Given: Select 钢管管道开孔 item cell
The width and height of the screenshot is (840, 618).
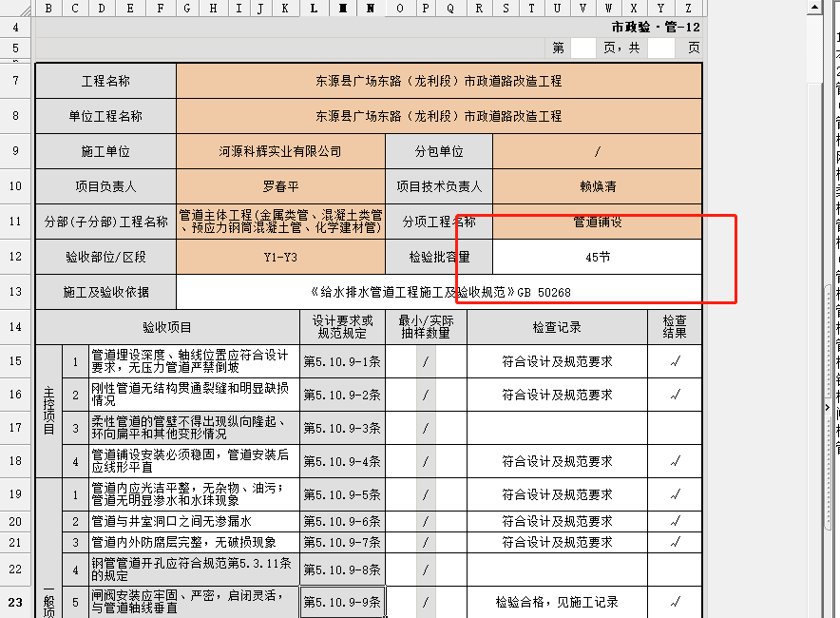Looking at the screenshot, I should pos(194,570).
